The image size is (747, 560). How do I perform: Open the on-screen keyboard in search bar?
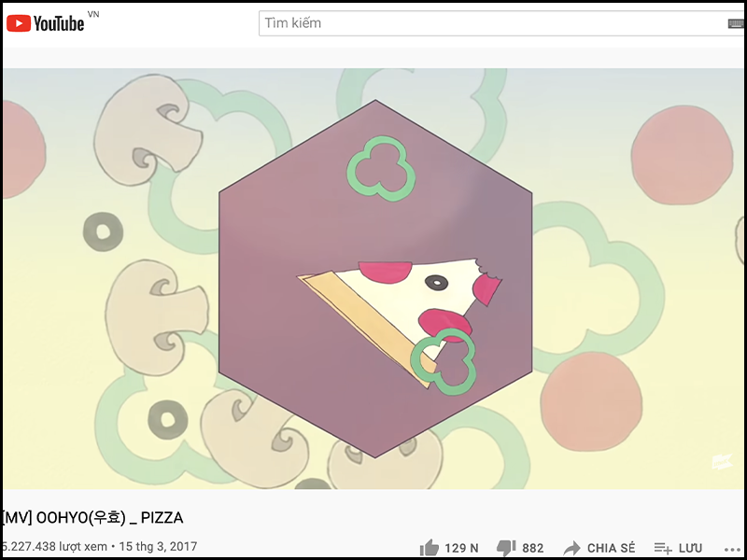[x=736, y=23]
